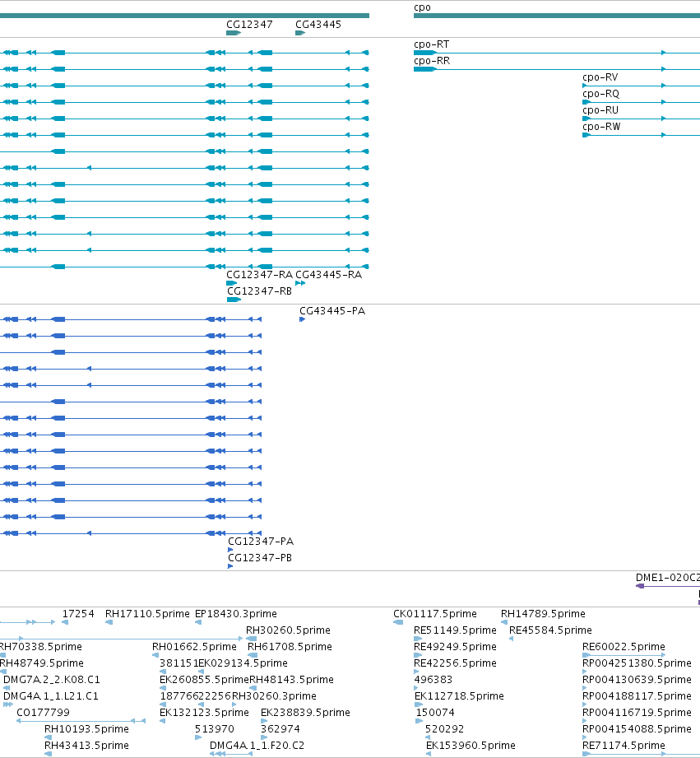Image resolution: width=700 pixels, height=758 pixels.
Task: Select EST RH01662.5prime
Action: coord(194,647)
